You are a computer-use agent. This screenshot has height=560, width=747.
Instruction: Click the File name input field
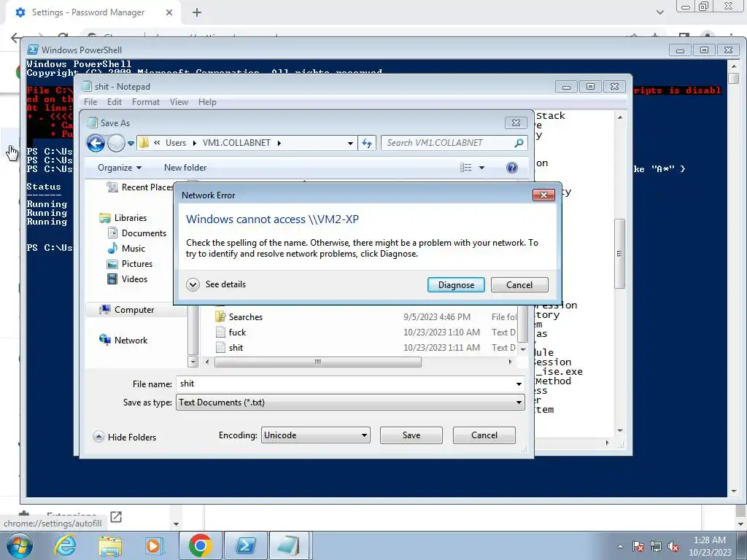click(x=345, y=384)
